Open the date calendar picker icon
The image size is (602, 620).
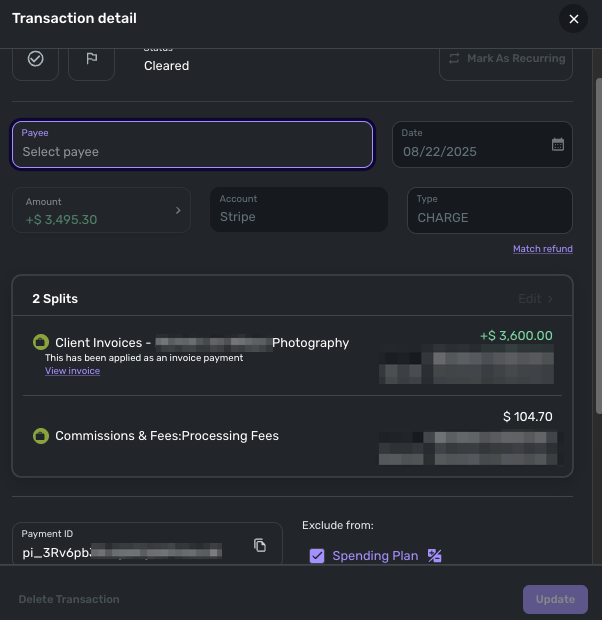pos(558,144)
